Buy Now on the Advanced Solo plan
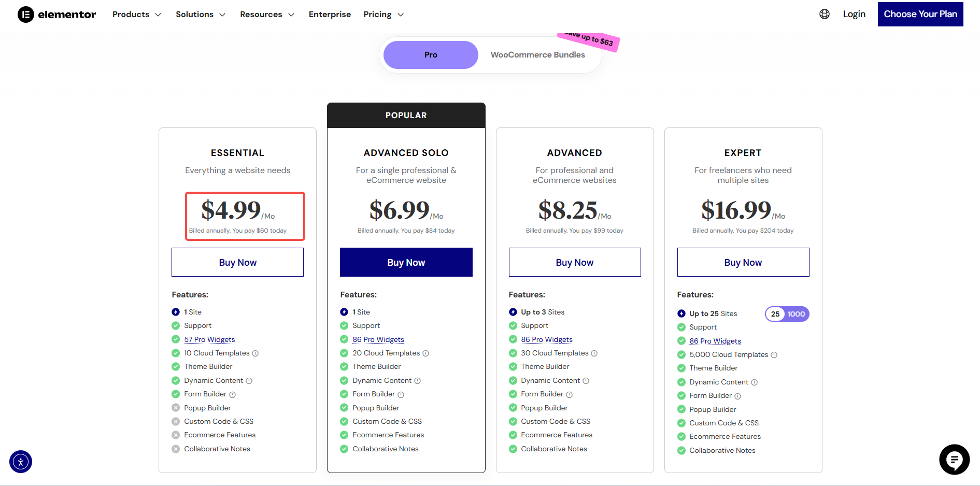The height and width of the screenshot is (486, 980). pyautogui.click(x=406, y=262)
